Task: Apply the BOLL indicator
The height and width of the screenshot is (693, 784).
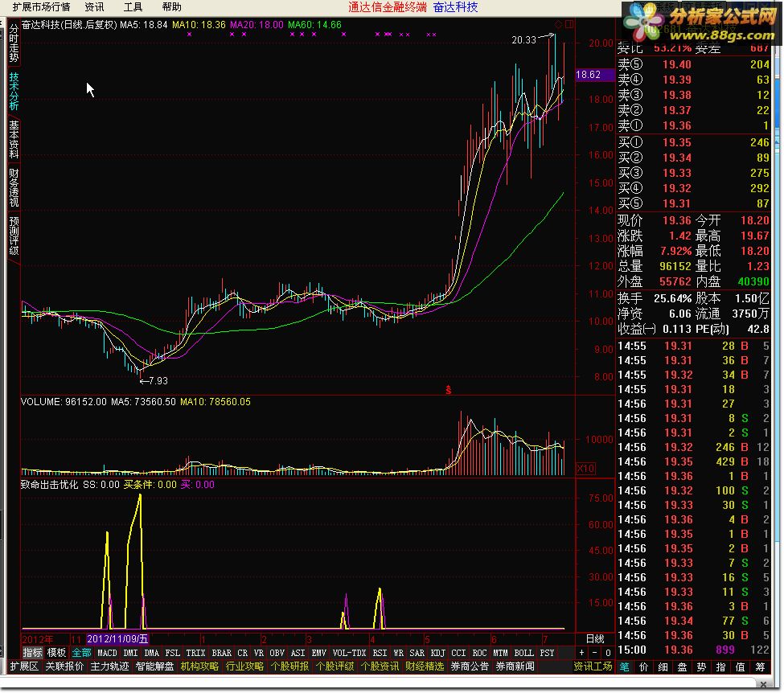Action: (524, 653)
